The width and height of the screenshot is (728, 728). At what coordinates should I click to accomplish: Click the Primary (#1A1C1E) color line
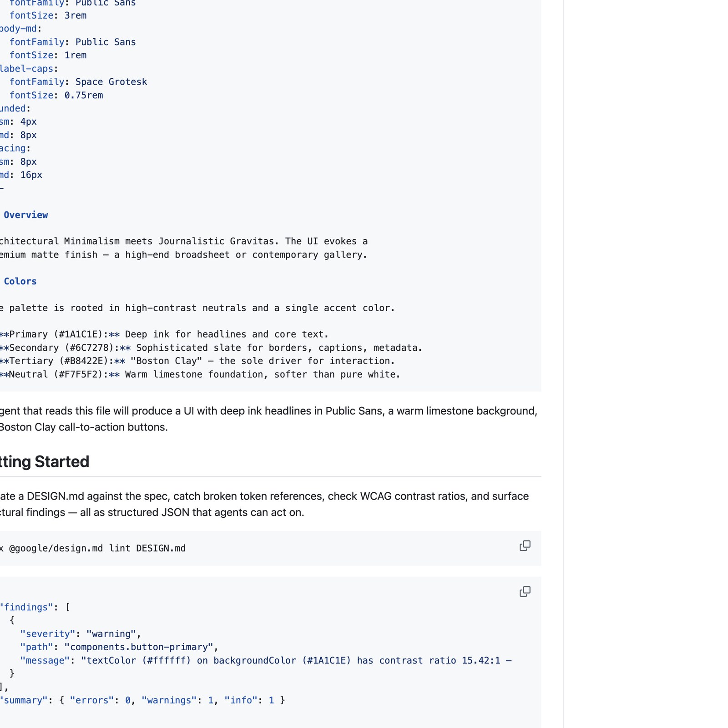click(x=164, y=334)
